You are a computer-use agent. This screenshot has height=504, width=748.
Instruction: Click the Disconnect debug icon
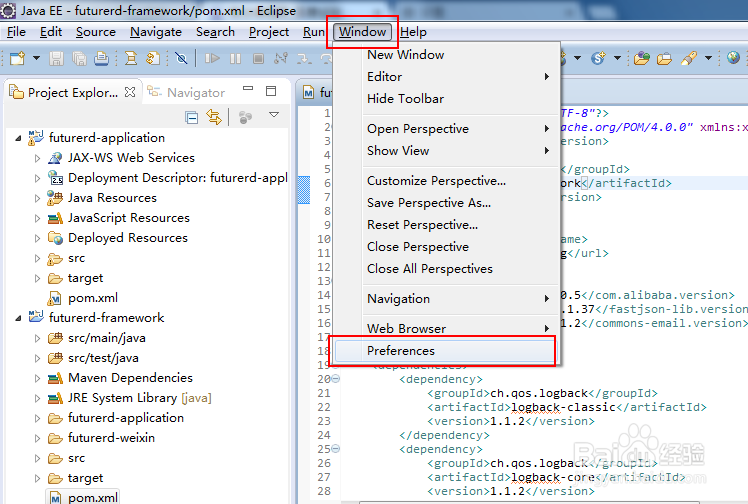click(x=281, y=59)
